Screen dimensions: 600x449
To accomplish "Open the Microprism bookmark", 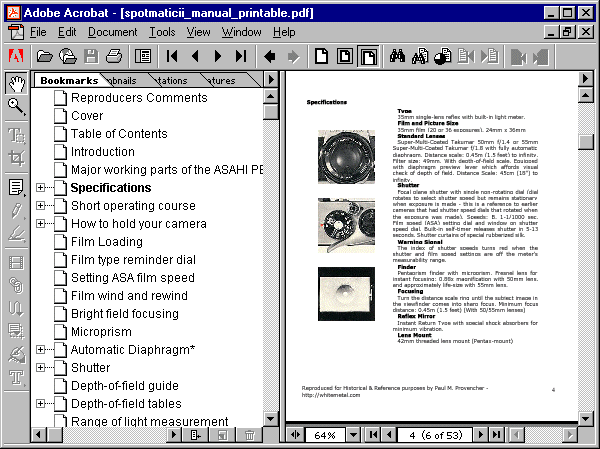I will tap(101, 331).
